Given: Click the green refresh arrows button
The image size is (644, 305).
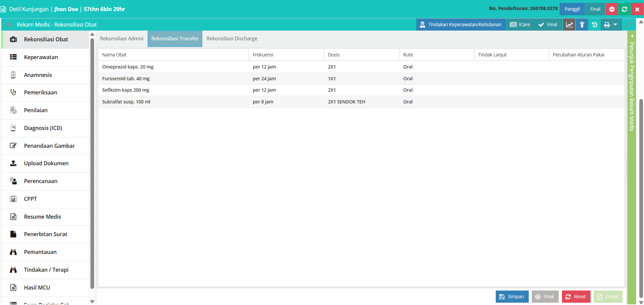Looking at the screenshot, I should (x=625, y=9).
